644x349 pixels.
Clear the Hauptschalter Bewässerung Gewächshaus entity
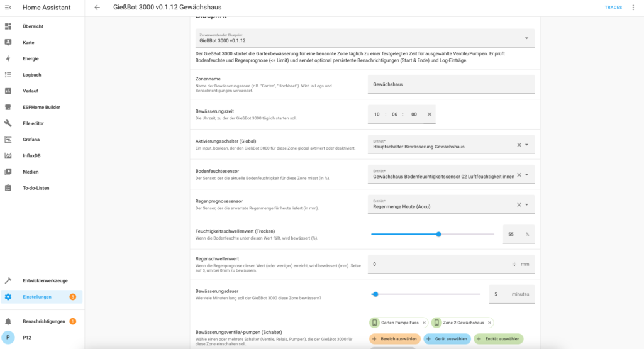pyautogui.click(x=519, y=145)
